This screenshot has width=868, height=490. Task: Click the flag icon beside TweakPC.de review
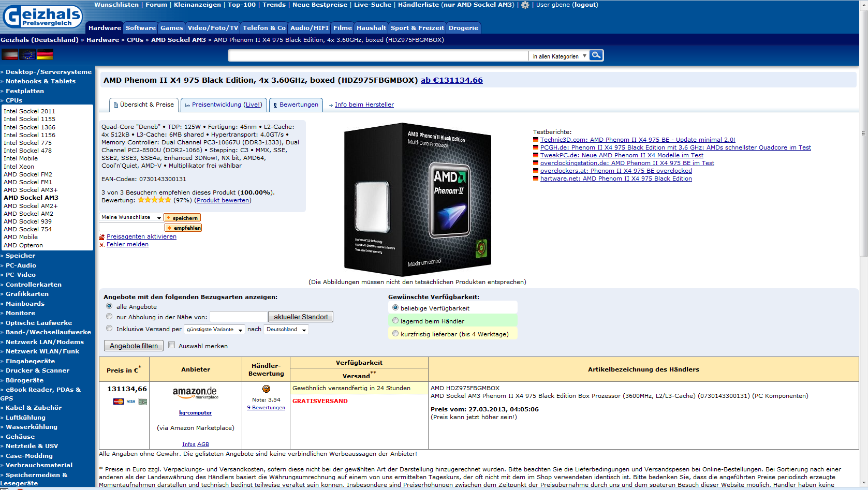point(536,155)
